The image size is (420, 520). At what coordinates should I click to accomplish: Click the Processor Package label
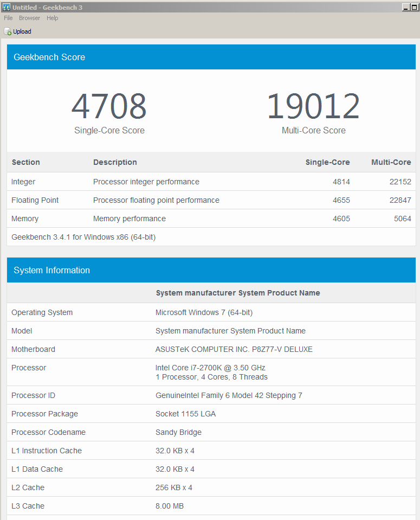click(45, 414)
